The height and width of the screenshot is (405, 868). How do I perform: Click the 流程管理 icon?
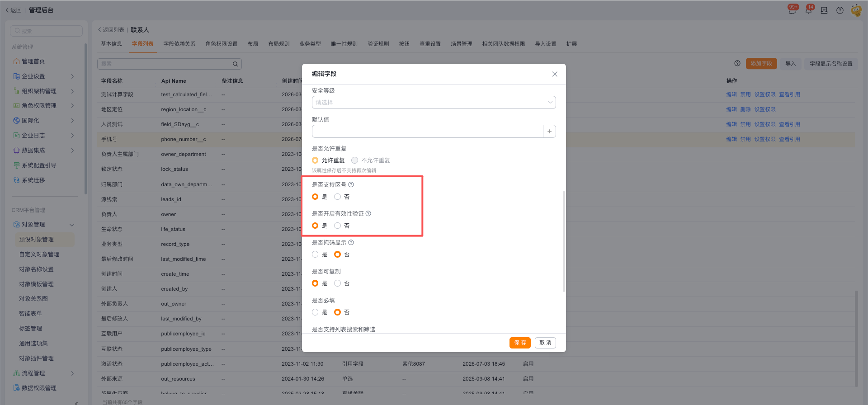coord(16,373)
